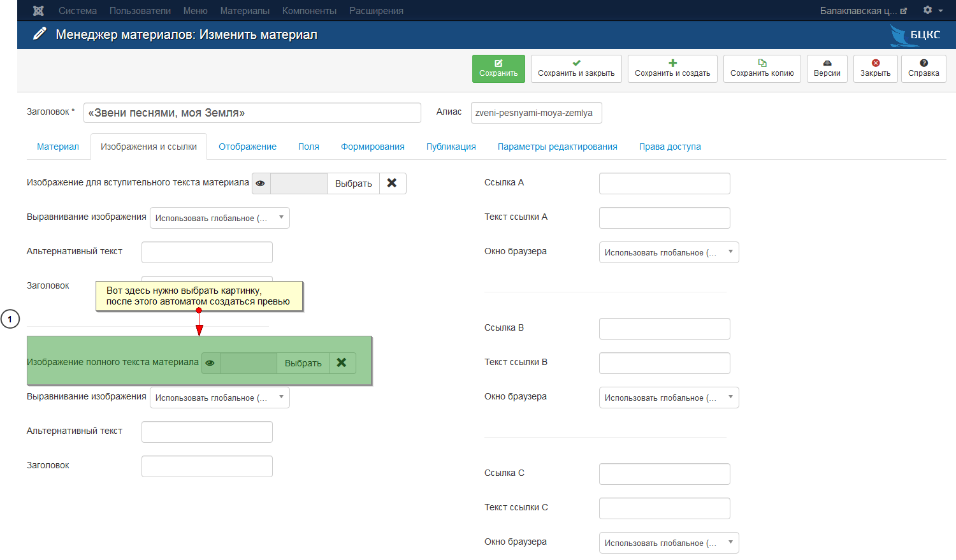This screenshot has height=560, width=956.
Task: Clear the intro text image with X
Action: tap(393, 183)
